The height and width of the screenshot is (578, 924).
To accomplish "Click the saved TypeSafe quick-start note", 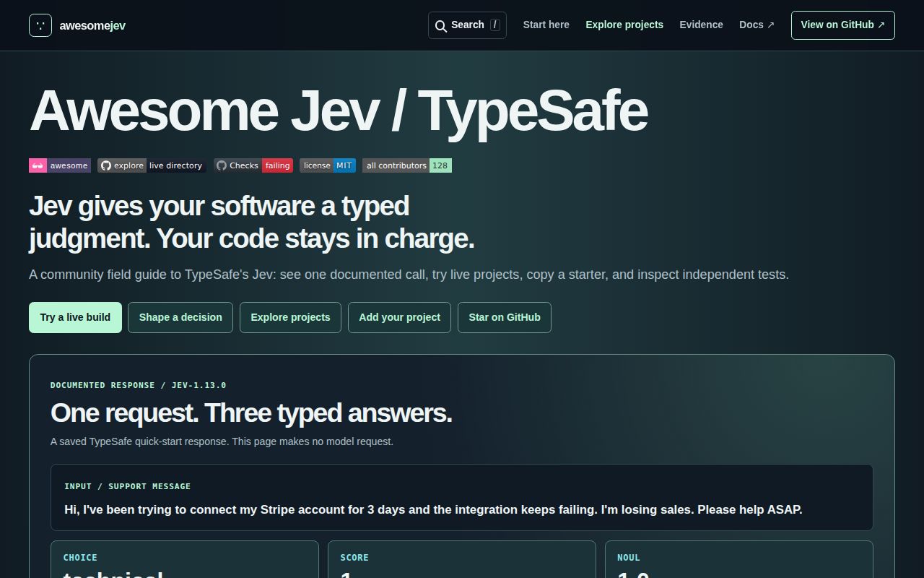I will click(222, 441).
